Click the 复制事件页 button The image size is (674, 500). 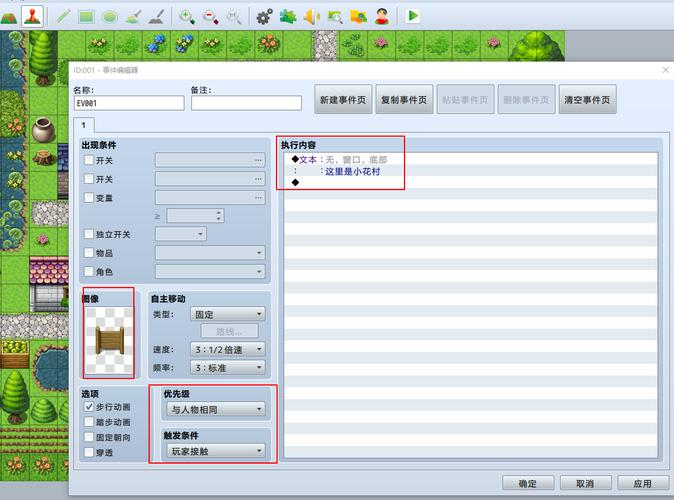[404, 99]
